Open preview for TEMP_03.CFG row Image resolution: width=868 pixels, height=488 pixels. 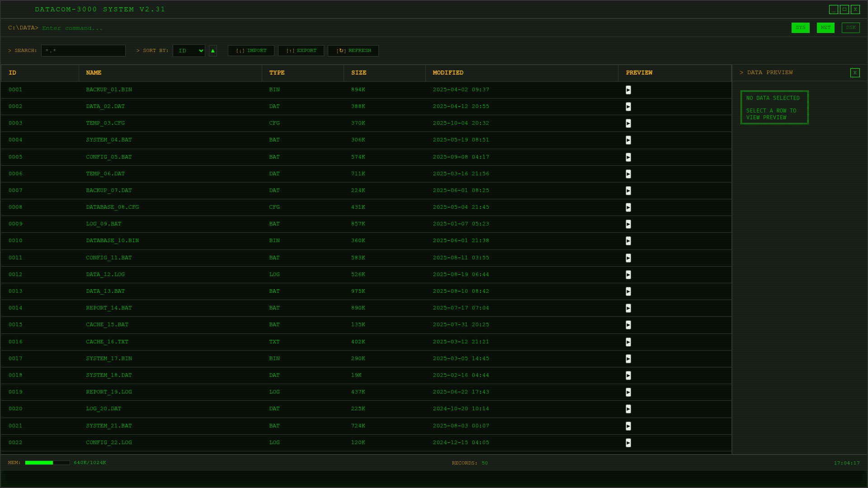tap(628, 123)
